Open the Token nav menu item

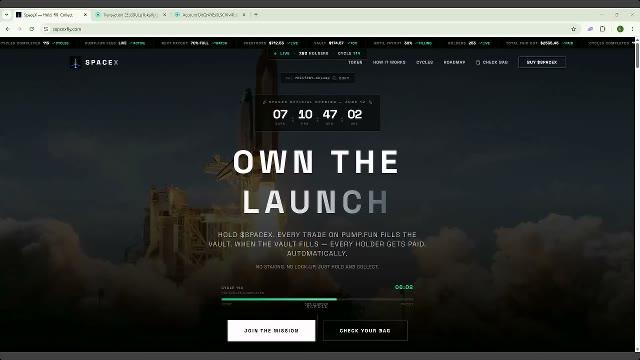[x=355, y=62]
